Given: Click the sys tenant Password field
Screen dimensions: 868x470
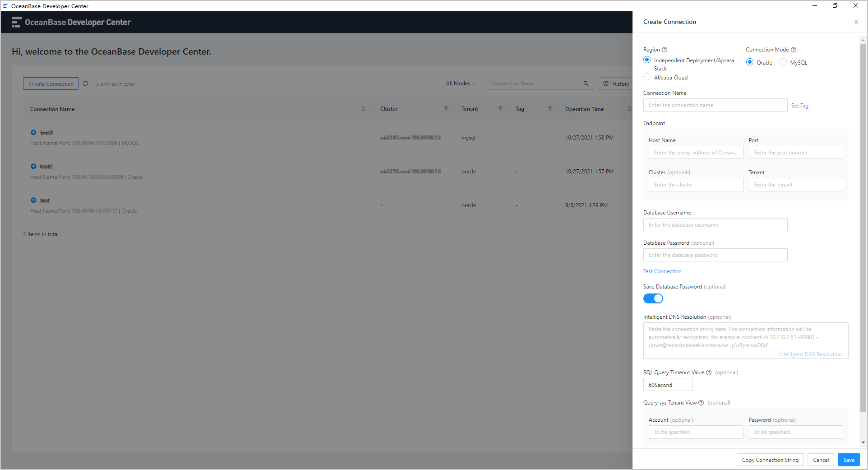Looking at the screenshot, I should pyautogui.click(x=796, y=432).
